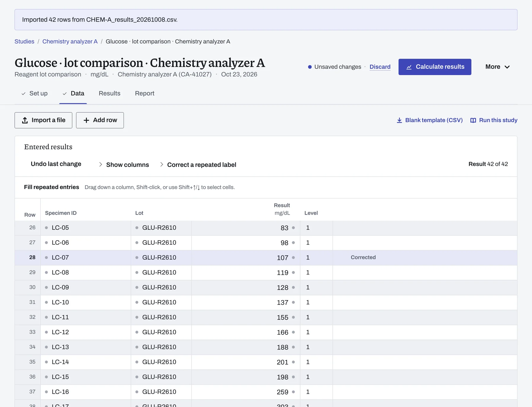532x407 pixels.
Task: Open the Studies breadcrumb link
Action: tap(25, 41)
